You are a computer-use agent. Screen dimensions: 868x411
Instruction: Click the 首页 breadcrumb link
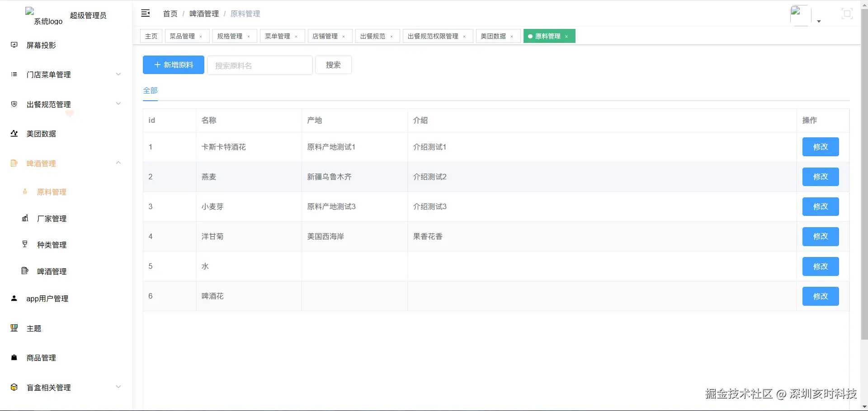(x=170, y=14)
